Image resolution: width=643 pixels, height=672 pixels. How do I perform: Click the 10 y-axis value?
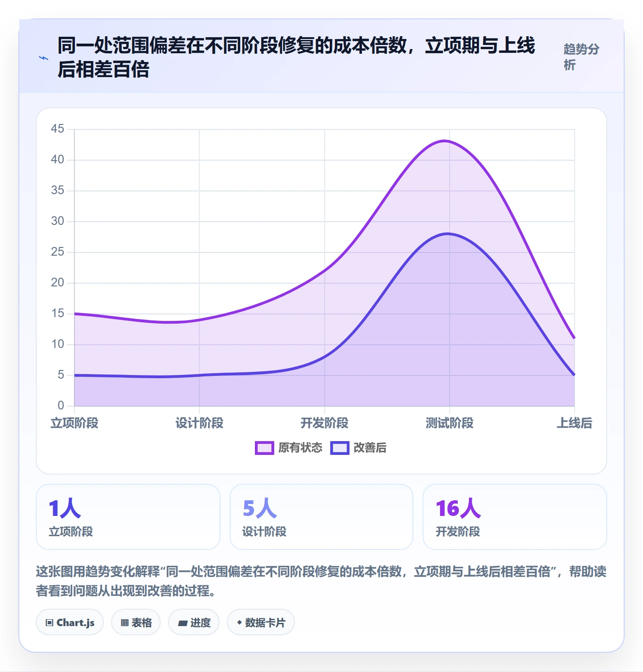click(x=57, y=344)
